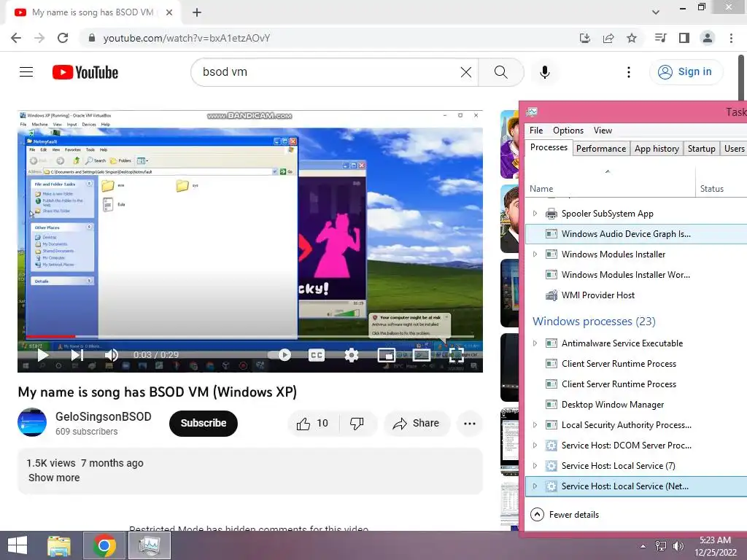Like the video with thumbs up
Viewport: 747px width, 560px height.
(x=312, y=424)
